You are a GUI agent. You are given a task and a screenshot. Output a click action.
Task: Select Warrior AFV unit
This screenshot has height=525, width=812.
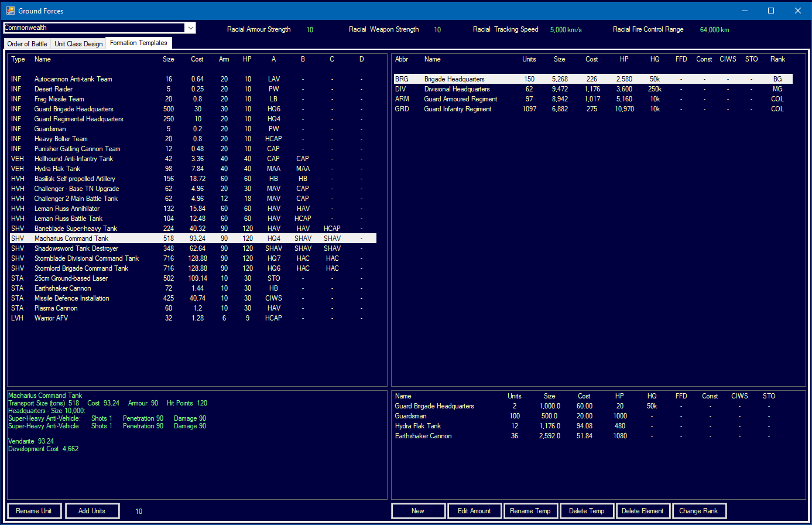[x=193, y=318]
